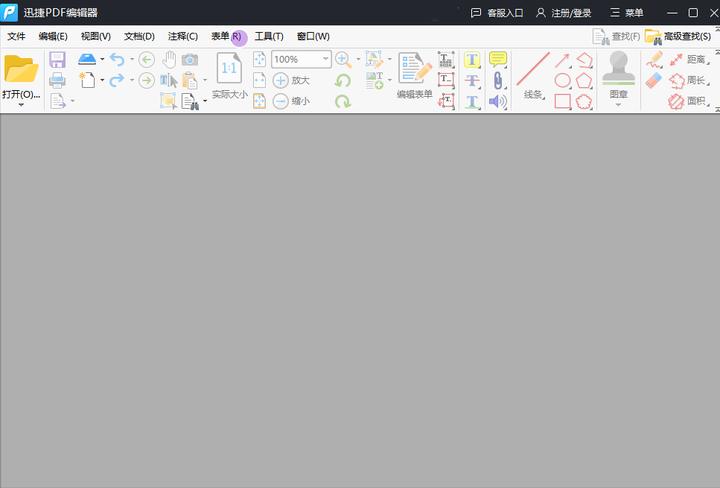The height and width of the screenshot is (488, 720).
Task: Click the Open folder icon
Action: 21,69
